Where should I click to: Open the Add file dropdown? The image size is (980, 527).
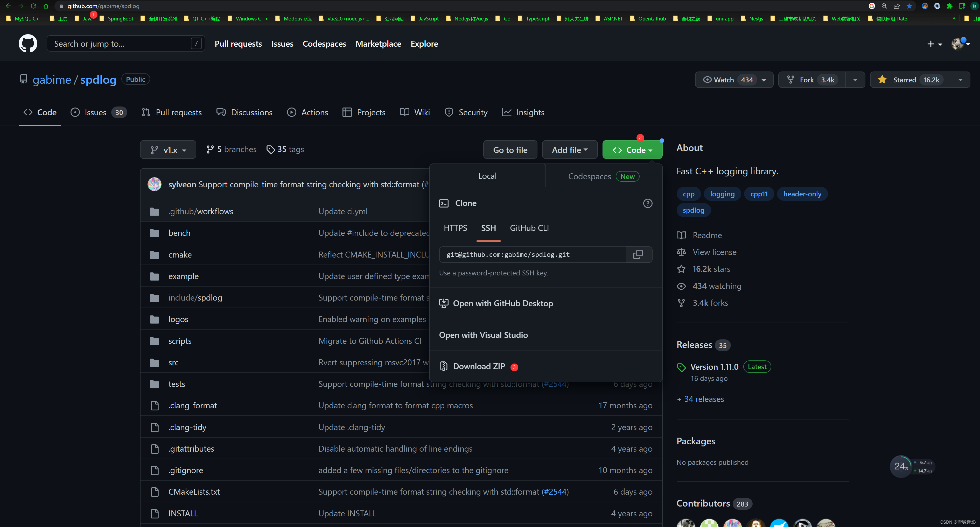pos(570,150)
